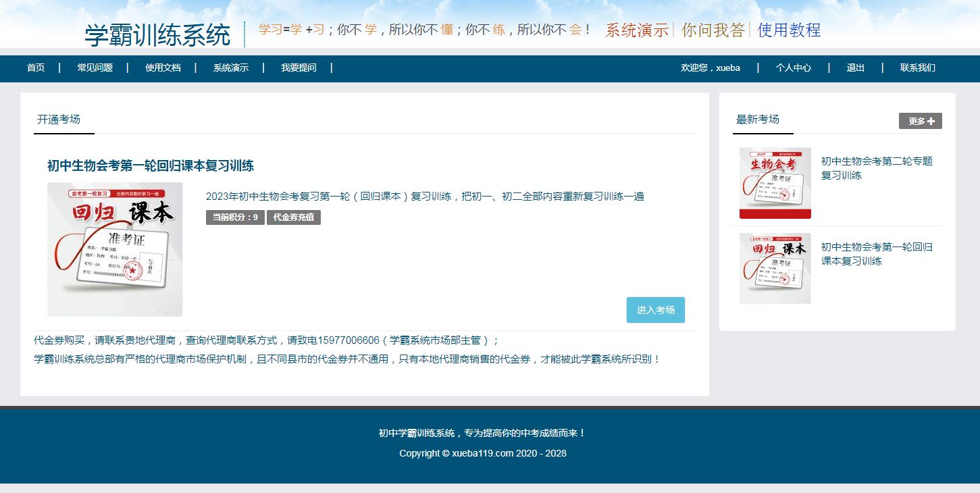Click 我要提问 in the navigation bar
Viewport: 980px width, 493px height.
[x=298, y=68]
